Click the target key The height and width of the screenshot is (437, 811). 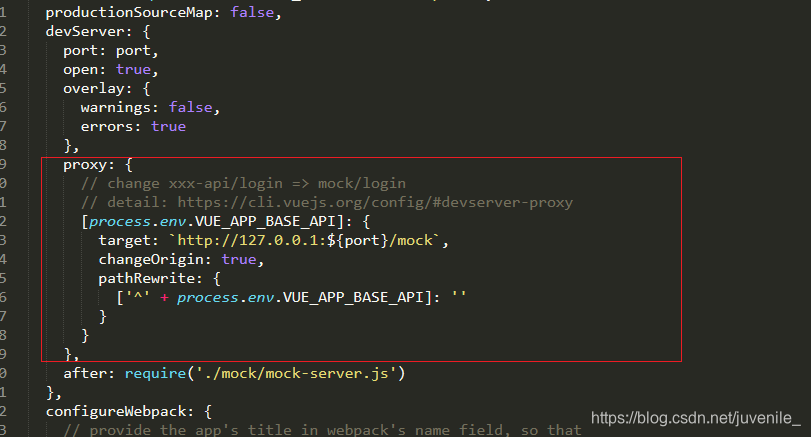click(x=124, y=240)
